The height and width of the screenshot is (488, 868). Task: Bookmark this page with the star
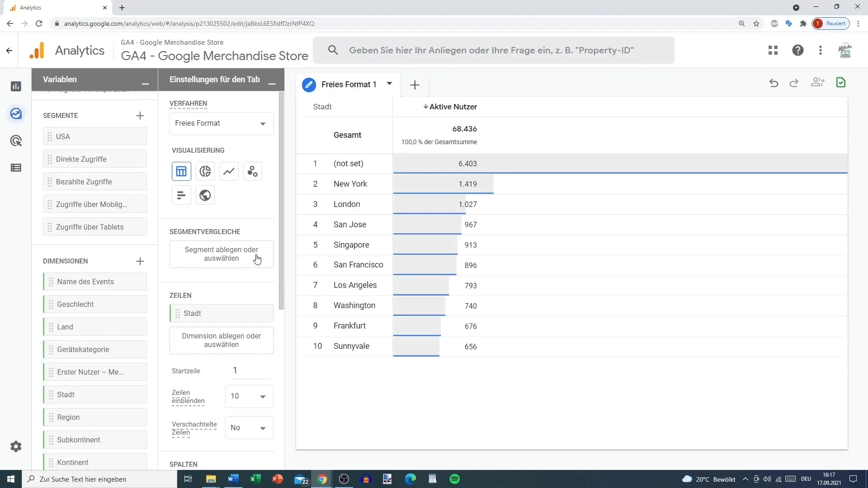click(x=756, y=23)
